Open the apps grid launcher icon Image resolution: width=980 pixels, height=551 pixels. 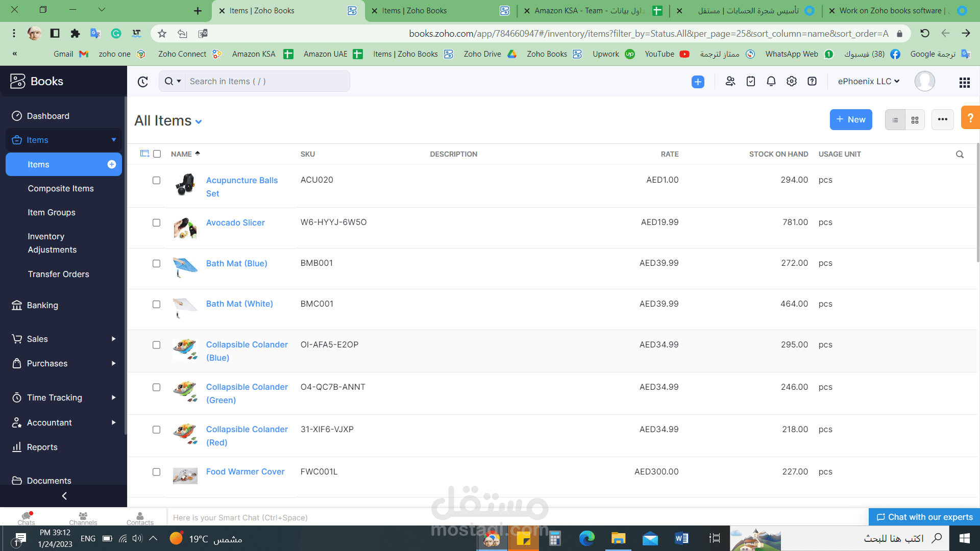click(964, 82)
